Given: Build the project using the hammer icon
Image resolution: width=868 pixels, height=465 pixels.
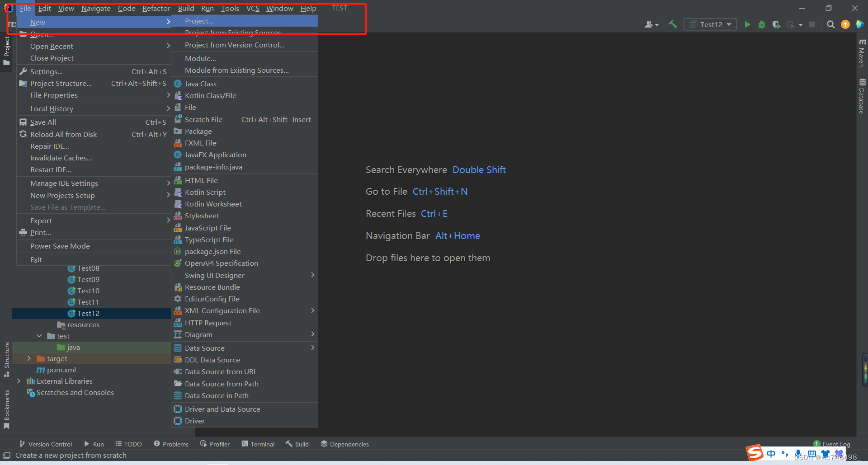Looking at the screenshot, I should tap(673, 24).
